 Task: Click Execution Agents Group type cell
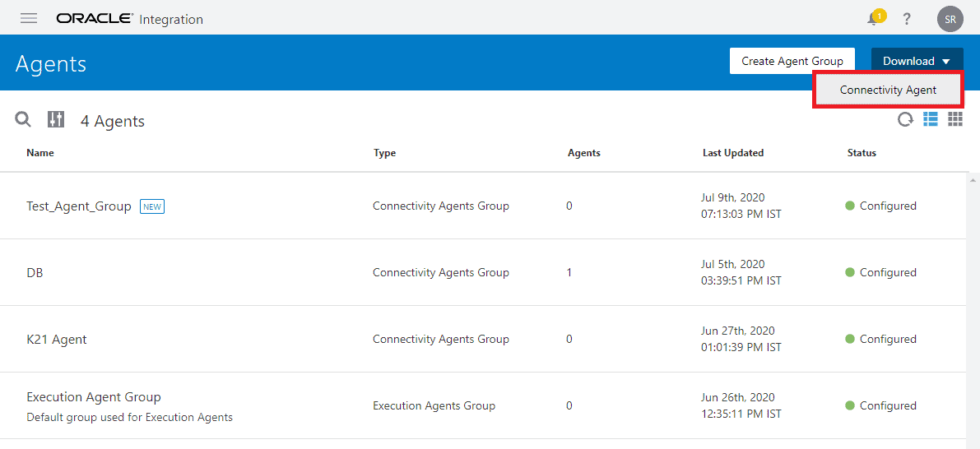point(434,406)
